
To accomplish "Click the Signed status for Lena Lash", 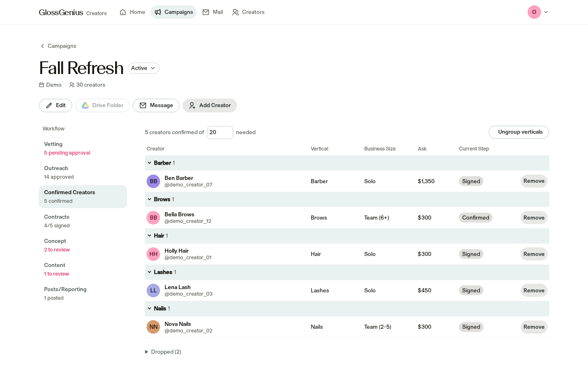I will tap(471, 290).
